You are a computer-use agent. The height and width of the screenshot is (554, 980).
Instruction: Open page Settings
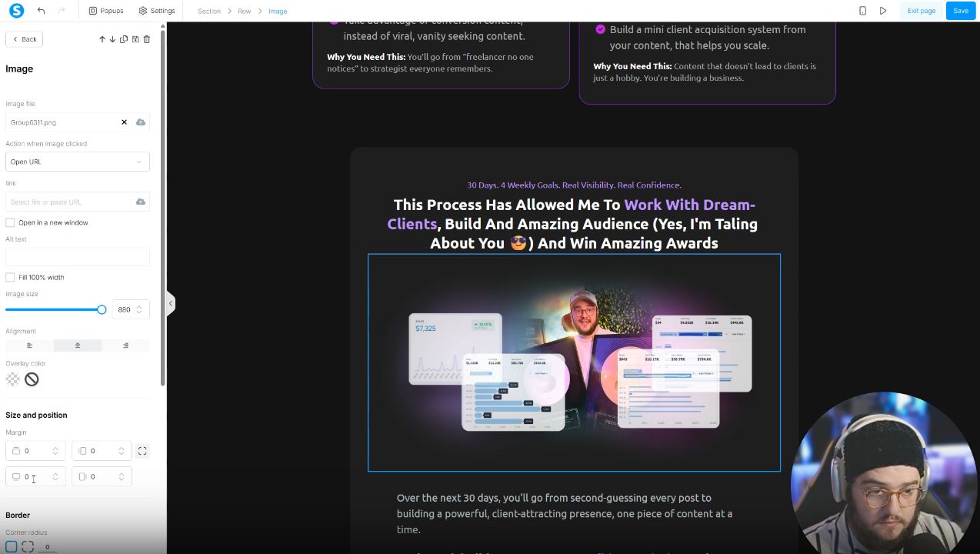(157, 11)
